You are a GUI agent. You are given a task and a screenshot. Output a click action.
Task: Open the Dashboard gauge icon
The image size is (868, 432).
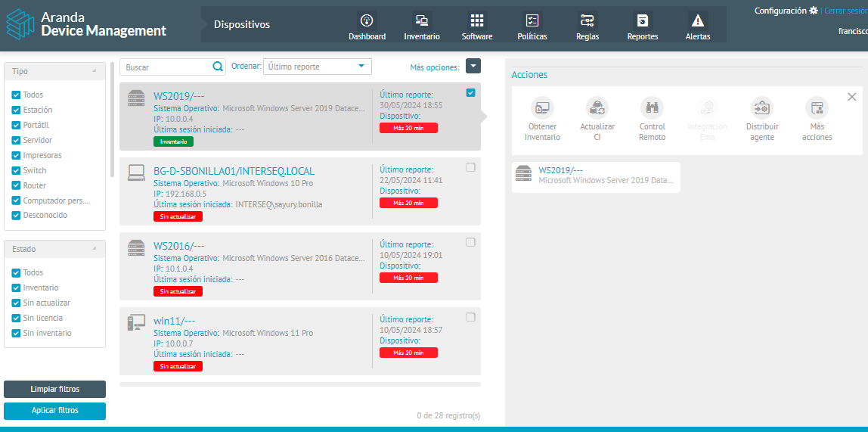pos(367,21)
